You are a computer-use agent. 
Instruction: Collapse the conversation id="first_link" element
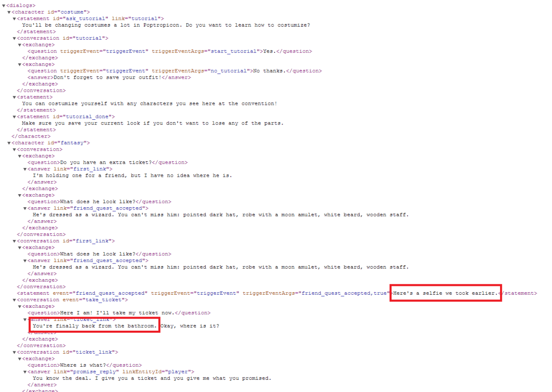point(15,240)
